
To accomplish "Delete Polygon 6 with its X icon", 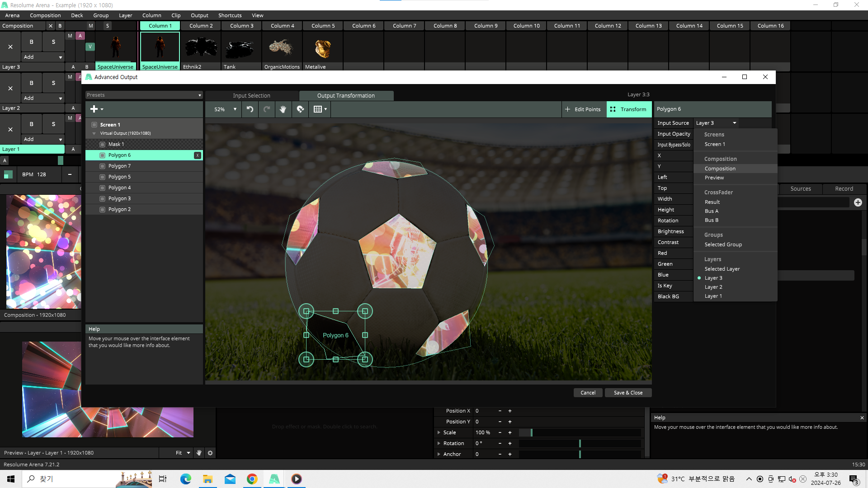I will pos(197,155).
